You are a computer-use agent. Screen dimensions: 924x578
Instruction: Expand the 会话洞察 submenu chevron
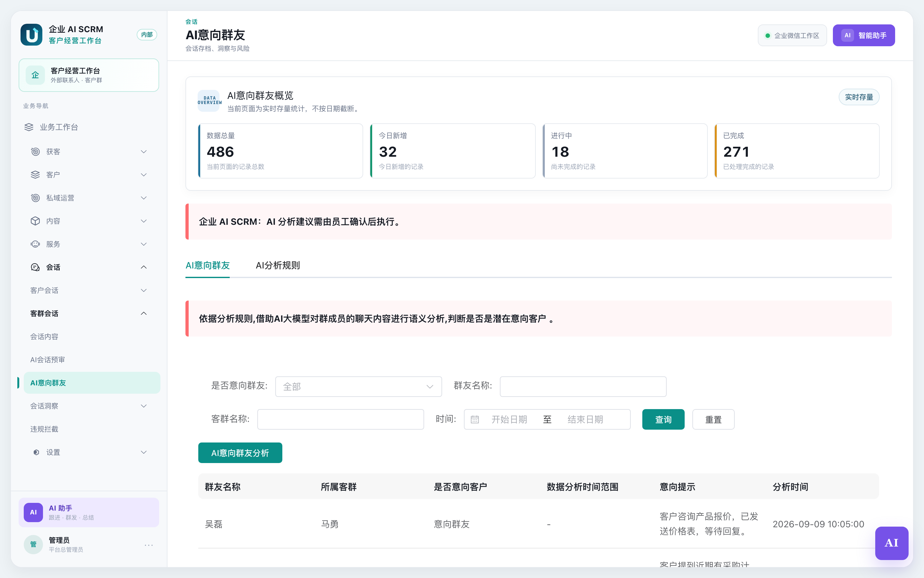[x=143, y=406]
